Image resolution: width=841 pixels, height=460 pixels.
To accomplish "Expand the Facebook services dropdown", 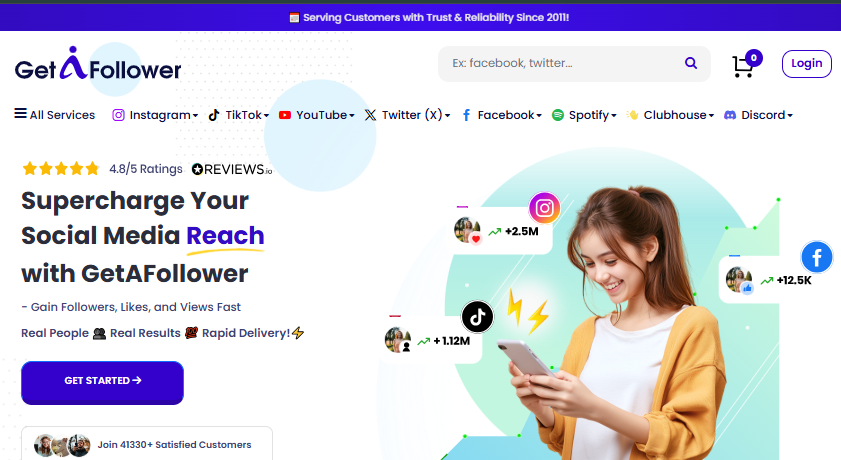I will 501,115.
